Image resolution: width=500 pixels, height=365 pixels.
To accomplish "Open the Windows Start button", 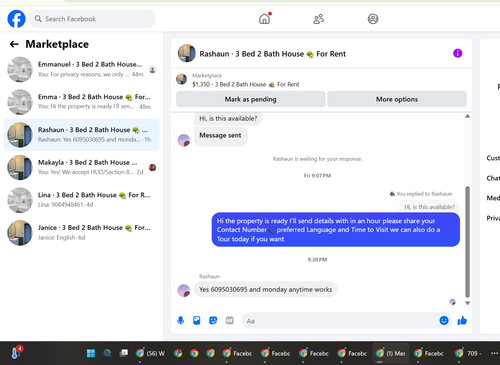I will 91,353.
